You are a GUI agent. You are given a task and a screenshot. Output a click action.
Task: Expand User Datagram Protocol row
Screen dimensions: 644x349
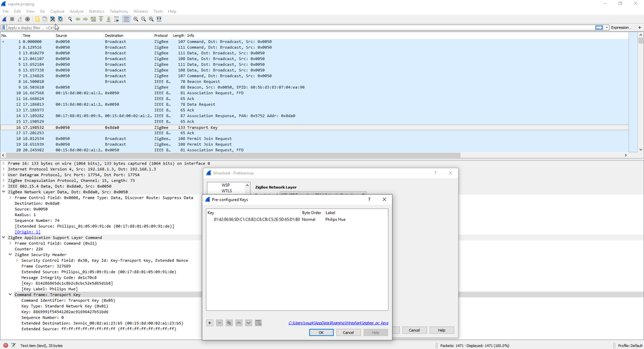[x=4, y=175]
